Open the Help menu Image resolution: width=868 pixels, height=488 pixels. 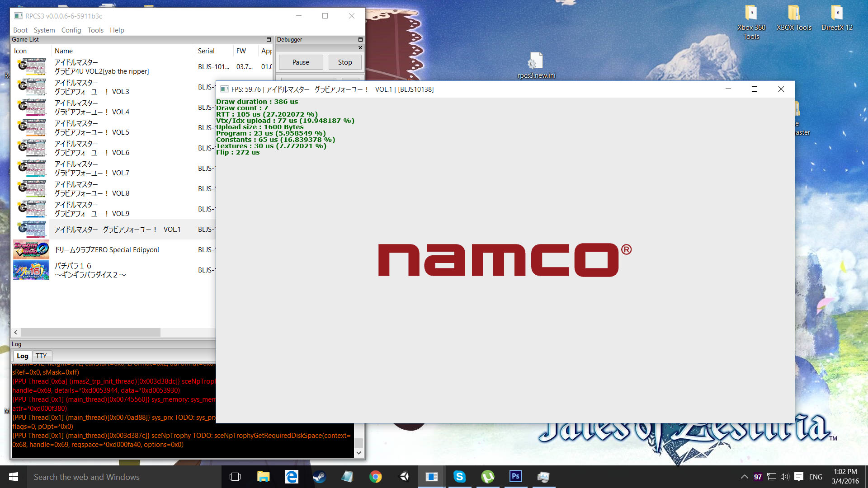[x=117, y=30]
